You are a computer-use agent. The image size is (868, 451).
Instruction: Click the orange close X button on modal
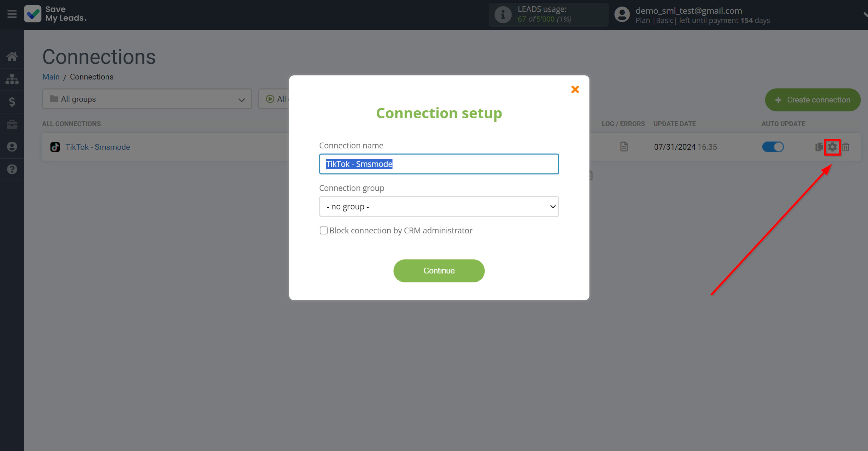(x=575, y=89)
